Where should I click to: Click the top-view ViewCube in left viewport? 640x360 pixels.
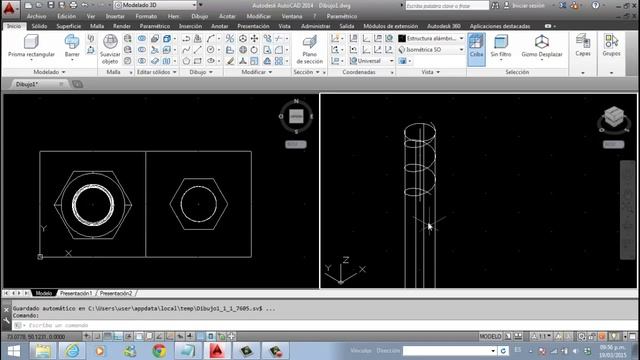click(296, 116)
